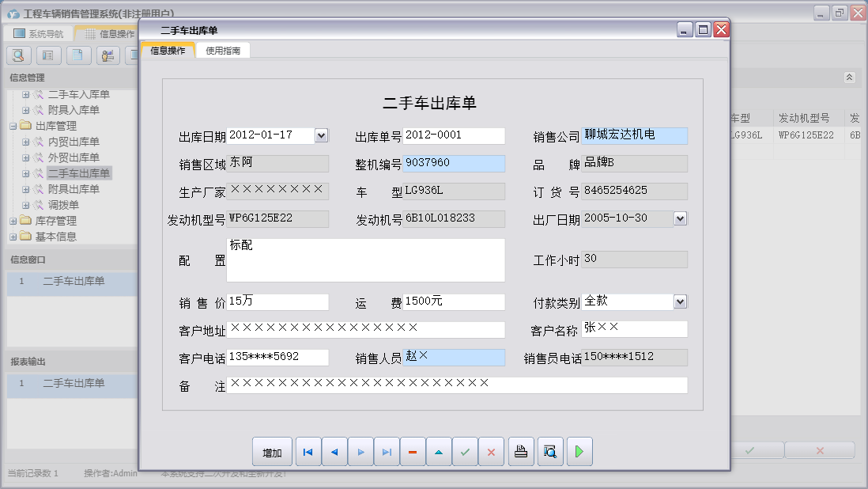Click the green check in the background window
The height and width of the screenshot is (489, 868).
click(749, 450)
